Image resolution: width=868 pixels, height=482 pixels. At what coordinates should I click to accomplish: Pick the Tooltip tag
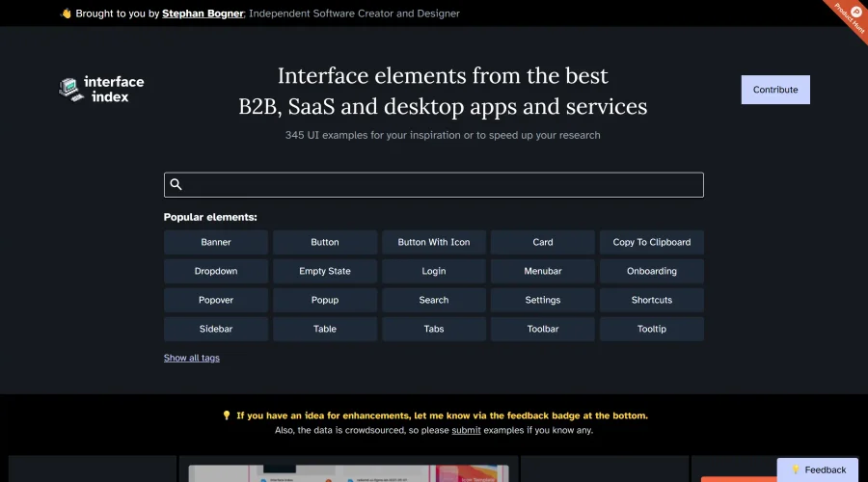click(652, 329)
